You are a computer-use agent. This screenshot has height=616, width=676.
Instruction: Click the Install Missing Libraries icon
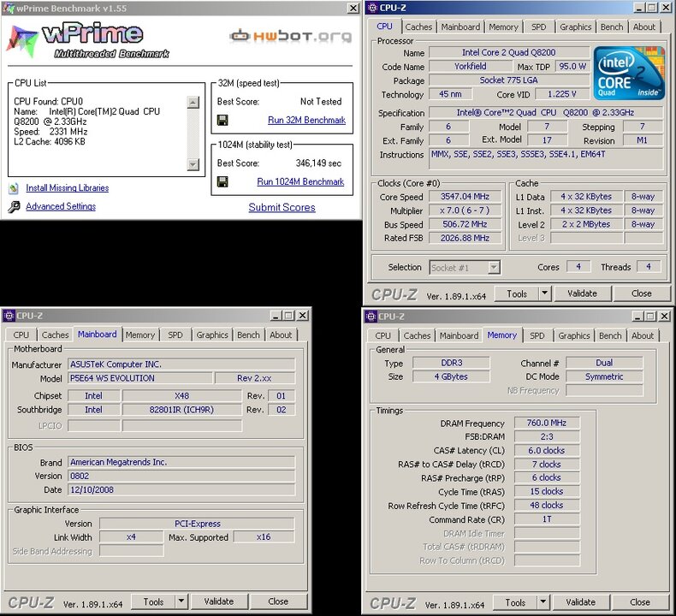click(14, 188)
